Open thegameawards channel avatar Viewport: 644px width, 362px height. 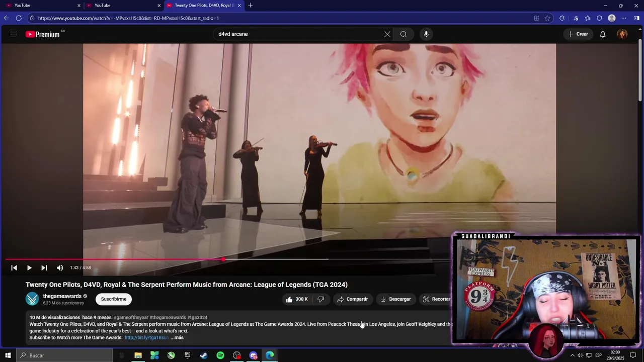pos(32,299)
